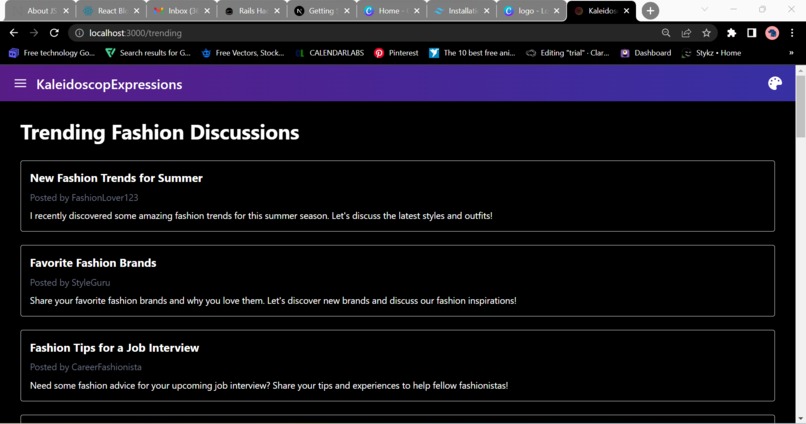Click the color palette theme icon
Image resolution: width=806 pixels, height=424 pixels.
pyautogui.click(x=775, y=83)
